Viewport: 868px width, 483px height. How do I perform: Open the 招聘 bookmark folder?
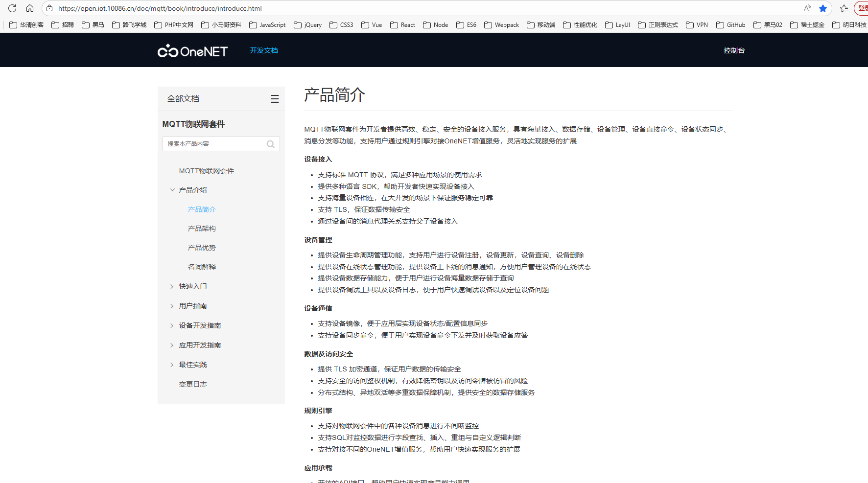pyautogui.click(x=63, y=25)
